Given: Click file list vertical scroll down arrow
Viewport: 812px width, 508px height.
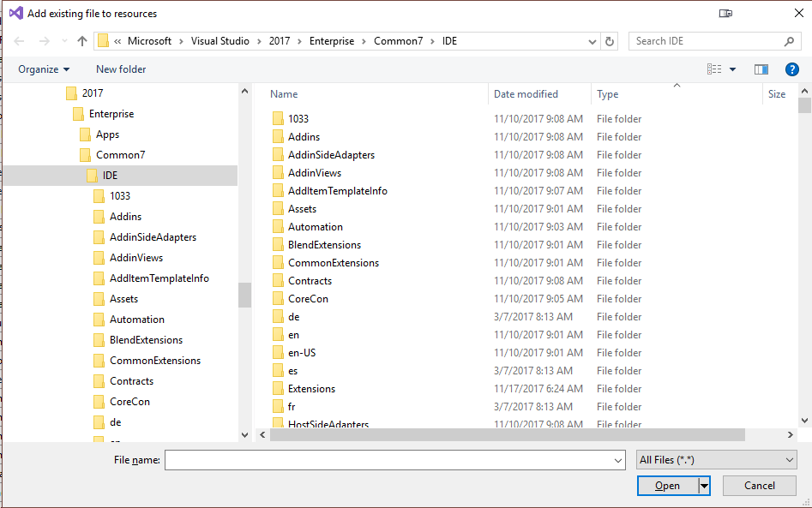Looking at the screenshot, I should point(804,421).
